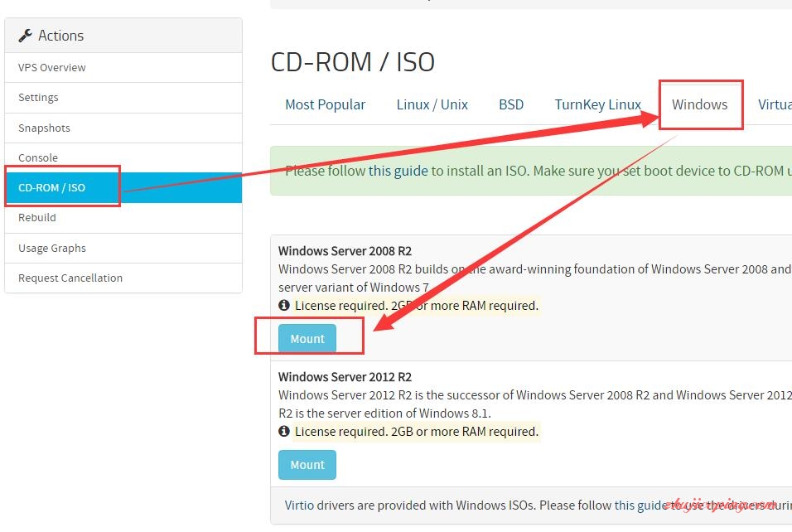Open the Virtio link in footer note
The width and height of the screenshot is (792, 532).
click(x=299, y=505)
